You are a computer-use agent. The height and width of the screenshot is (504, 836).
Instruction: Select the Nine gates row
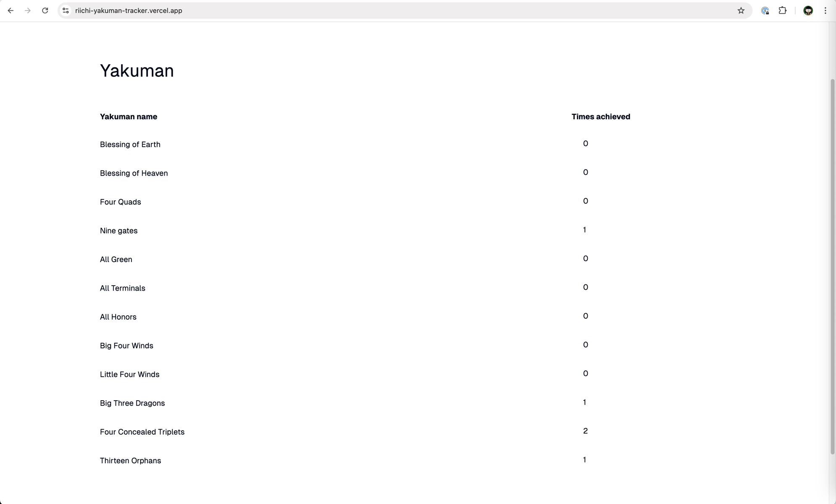[118, 231]
